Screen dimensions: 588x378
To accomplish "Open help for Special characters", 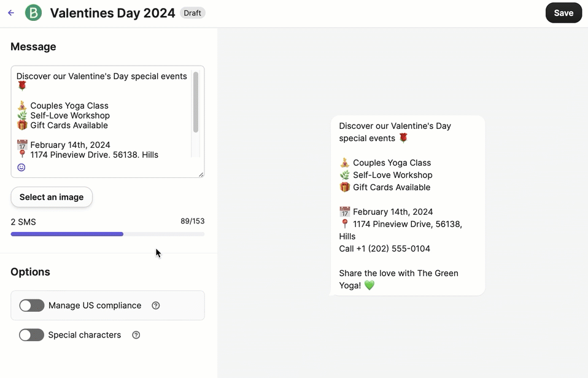I will 136,335.
